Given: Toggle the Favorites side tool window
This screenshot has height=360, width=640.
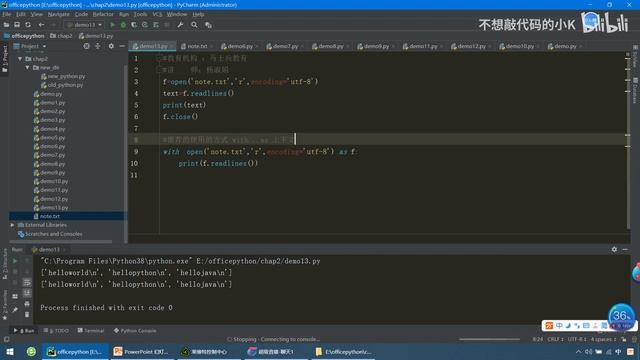Looking at the screenshot, I should coord(4,305).
